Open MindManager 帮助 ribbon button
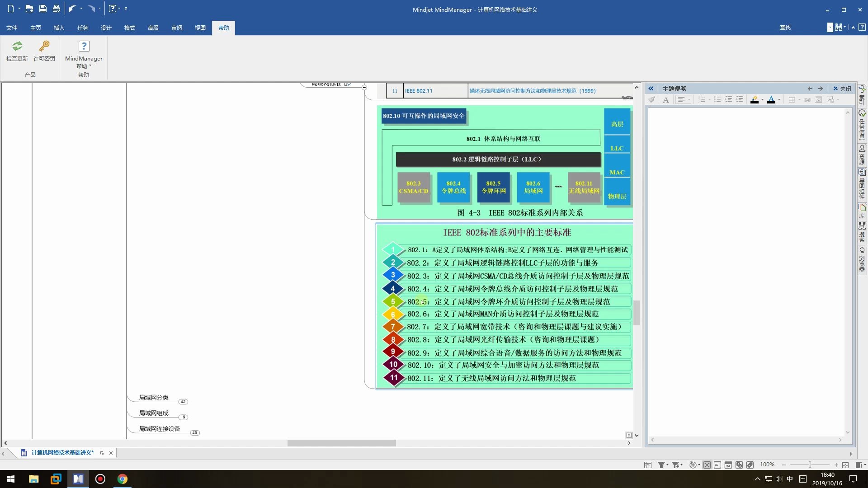 (84, 55)
